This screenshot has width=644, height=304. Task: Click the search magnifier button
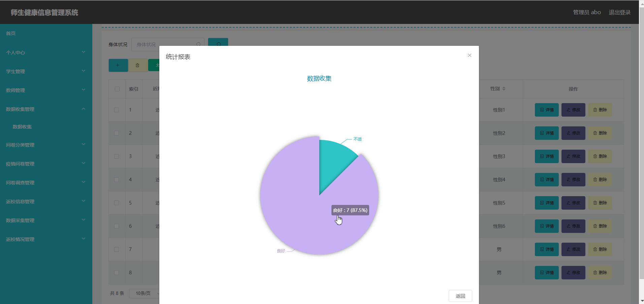coord(218,42)
